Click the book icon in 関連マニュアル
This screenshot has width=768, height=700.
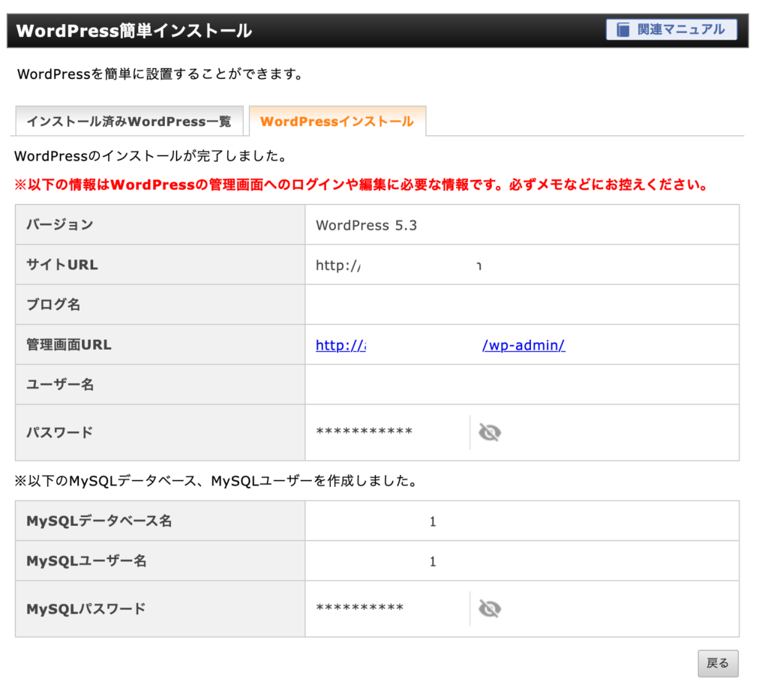pos(622,29)
